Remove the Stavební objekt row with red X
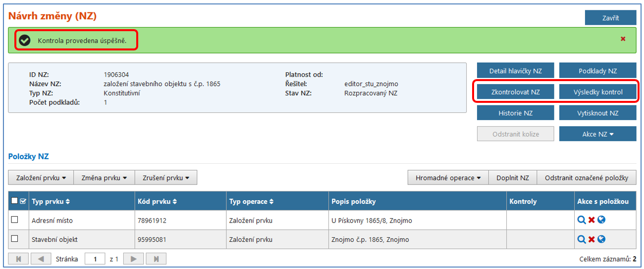 point(591,240)
